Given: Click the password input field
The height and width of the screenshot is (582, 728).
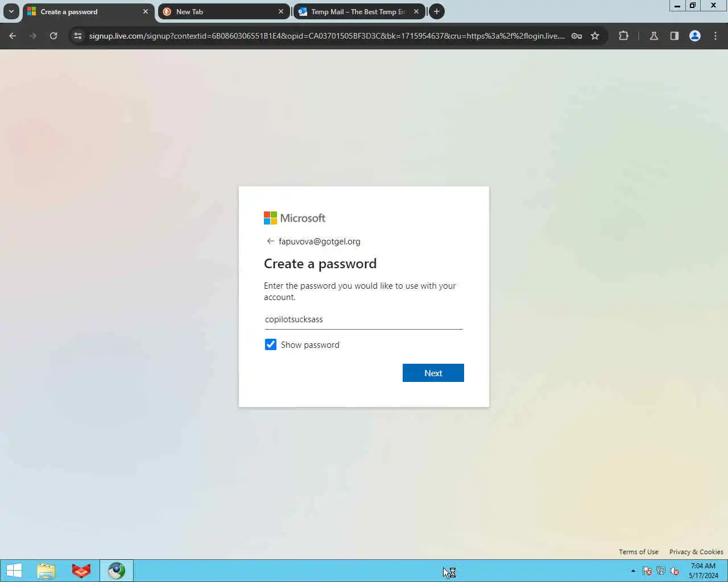Looking at the screenshot, I should point(363,319).
